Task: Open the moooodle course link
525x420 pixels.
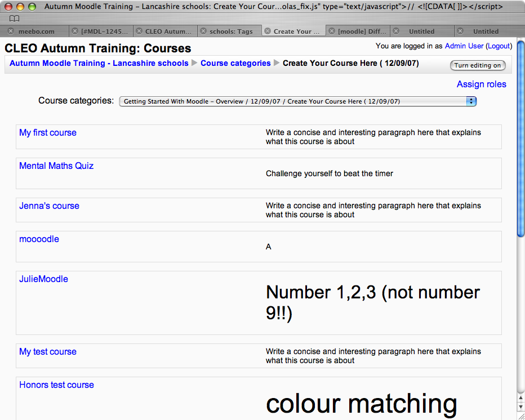Action: click(39, 239)
